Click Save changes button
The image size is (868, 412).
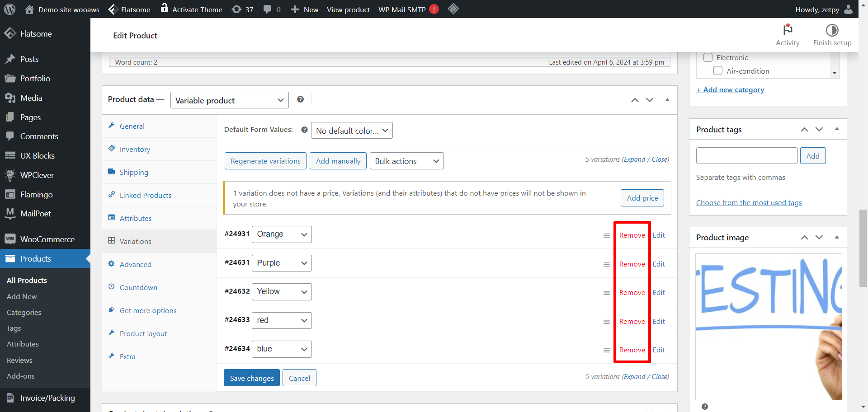pyautogui.click(x=252, y=378)
